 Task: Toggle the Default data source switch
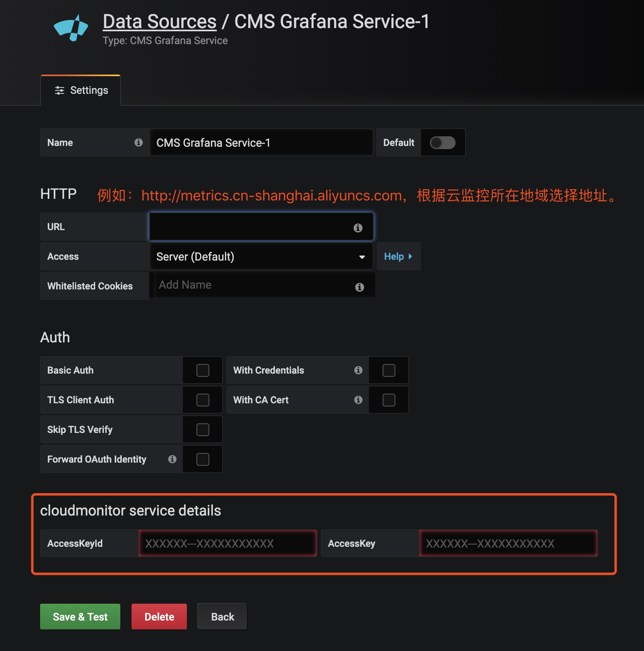(443, 142)
